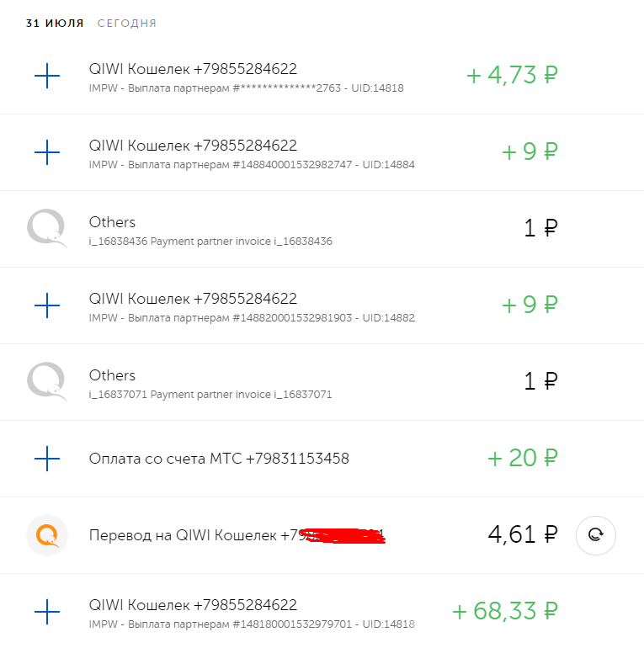
Task: Click the +68,33 ₽ amount
Action: 505,612
